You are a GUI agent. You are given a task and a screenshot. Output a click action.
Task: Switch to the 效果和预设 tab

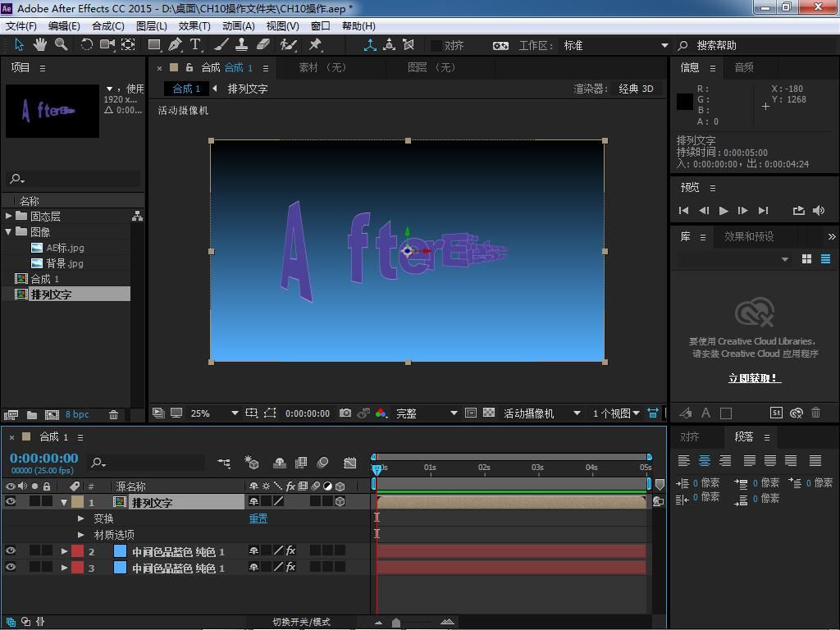tap(749, 236)
